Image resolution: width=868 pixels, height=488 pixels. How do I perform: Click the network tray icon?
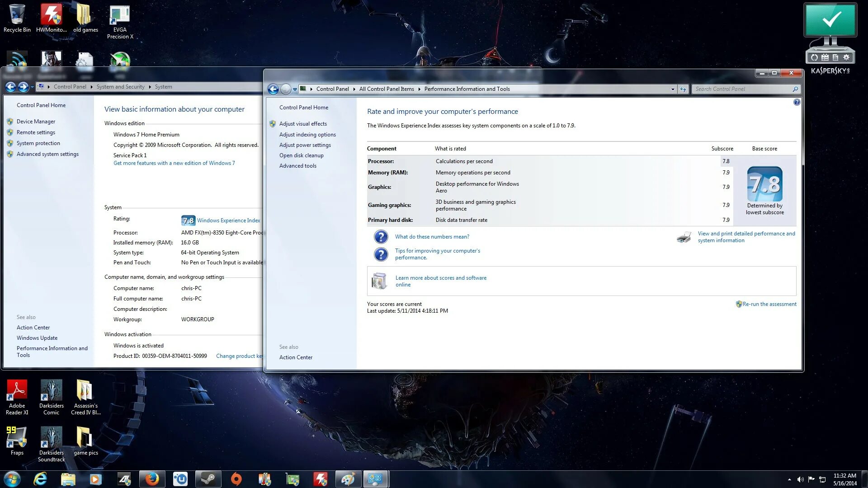(x=823, y=479)
